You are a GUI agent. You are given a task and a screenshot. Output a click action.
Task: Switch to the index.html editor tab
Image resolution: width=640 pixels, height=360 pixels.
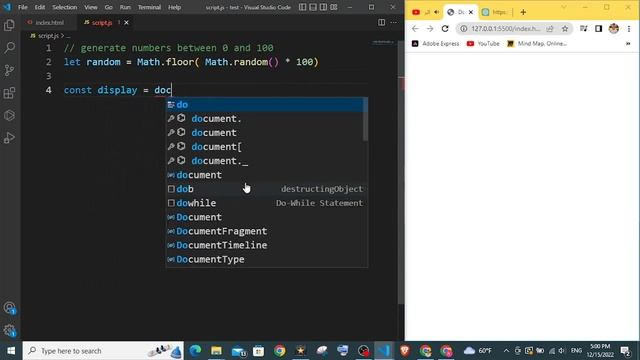(x=48, y=22)
